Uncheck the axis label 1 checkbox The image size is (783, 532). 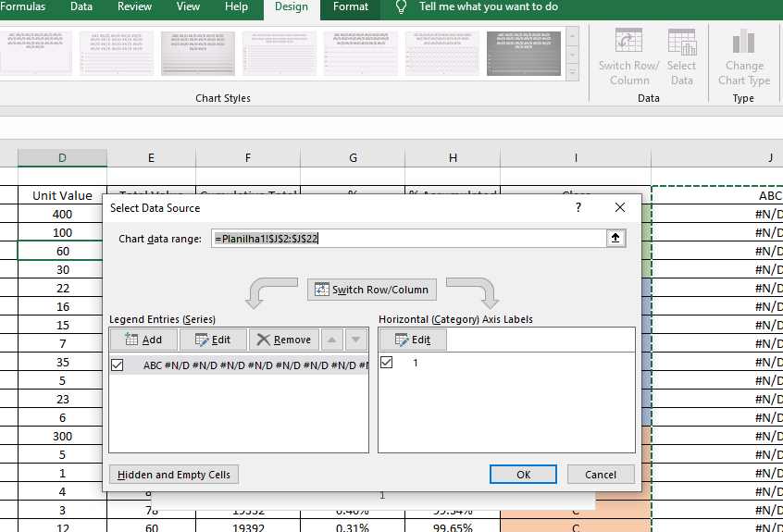(387, 363)
